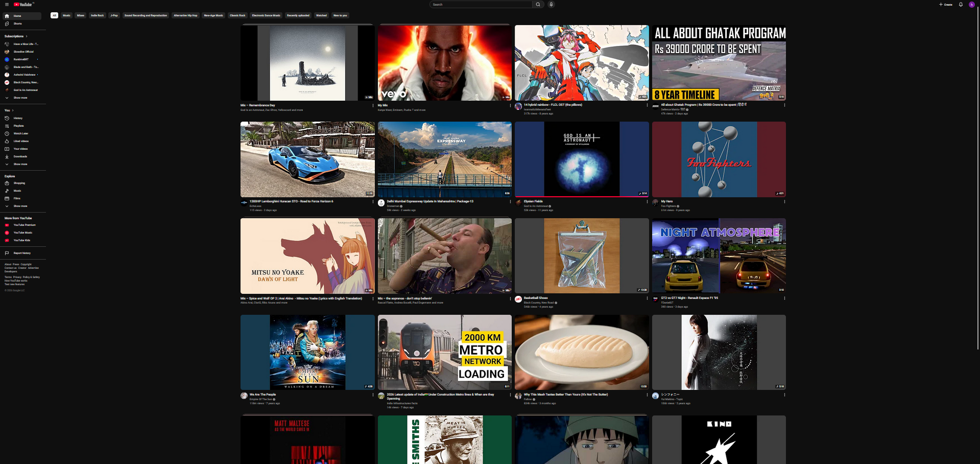Image resolution: width=980 pixels, height=464 pixels.
Task: Open the Lamborghini Huracan STO video thumbnail
Action: [307, 159]
